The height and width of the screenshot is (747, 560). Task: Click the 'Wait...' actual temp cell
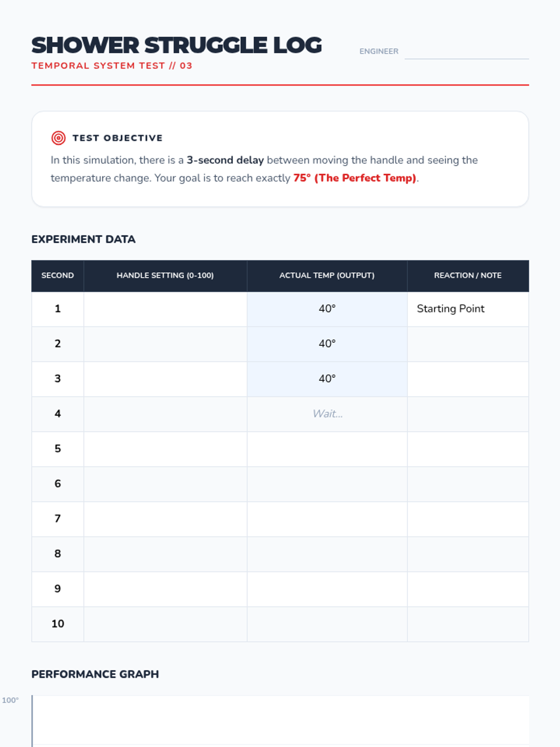coord(327,414)
